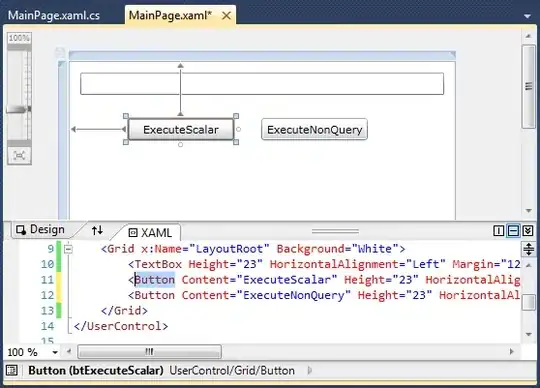Screen dimensions: 540x388
Task: Click the designer zoom slider thumb
Action: (19, 109)
